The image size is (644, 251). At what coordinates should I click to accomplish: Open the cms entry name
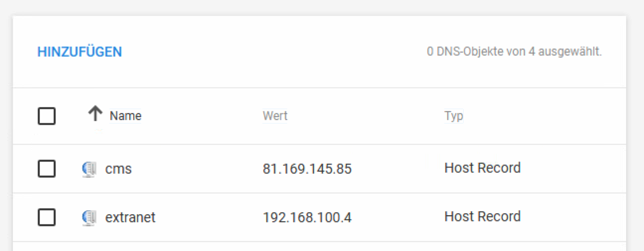point(118,169)
